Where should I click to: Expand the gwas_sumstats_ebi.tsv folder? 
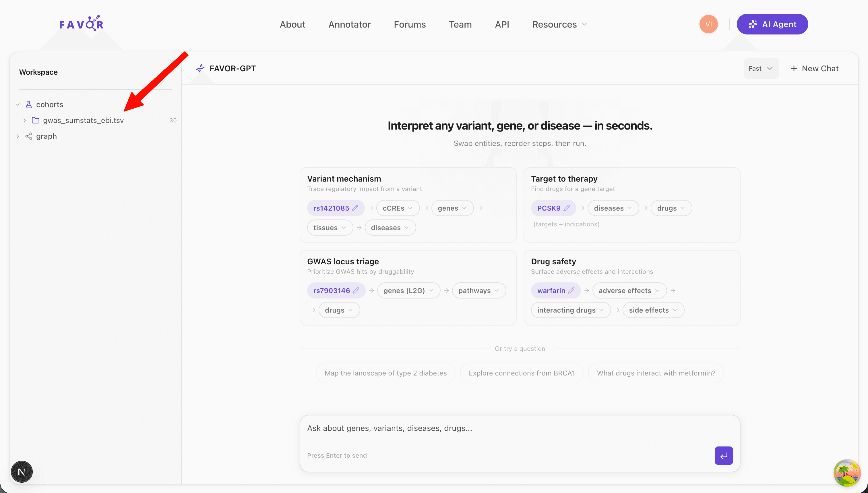25,120
